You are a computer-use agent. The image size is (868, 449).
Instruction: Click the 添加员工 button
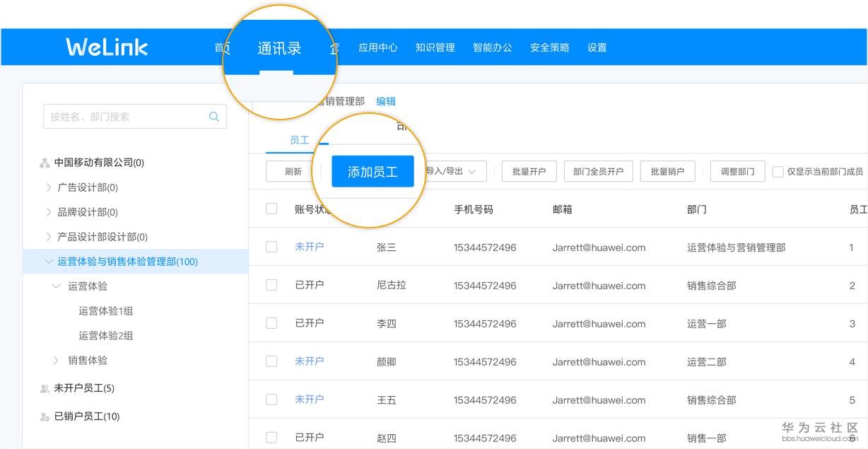373,172
